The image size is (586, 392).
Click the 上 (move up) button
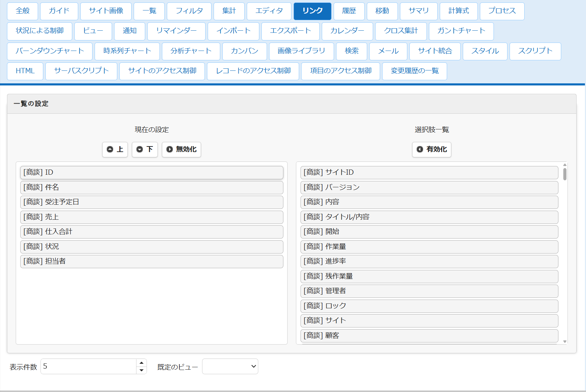click(x=115, y=149)
